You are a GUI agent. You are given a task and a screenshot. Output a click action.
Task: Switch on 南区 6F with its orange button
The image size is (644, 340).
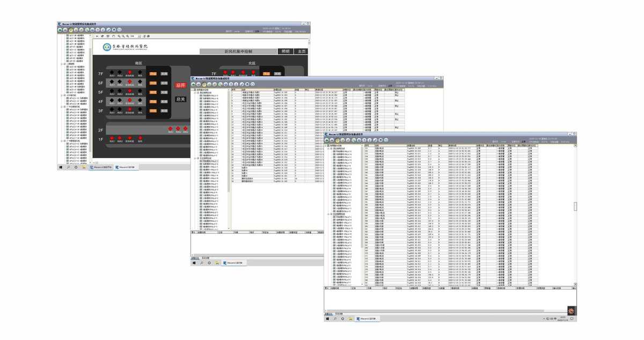(x=153, y=83)
